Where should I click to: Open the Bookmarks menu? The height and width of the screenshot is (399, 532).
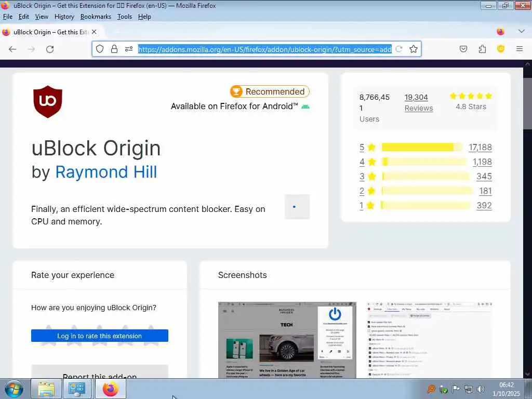[x=96, y=17]
